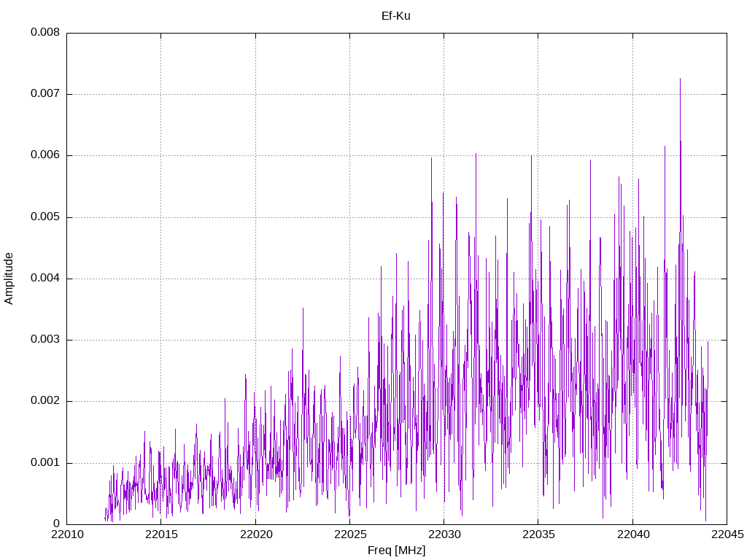Click the 0.003 y-axis tick label
This screenshot has height=560, width=747.
click(x=45, y=340)
